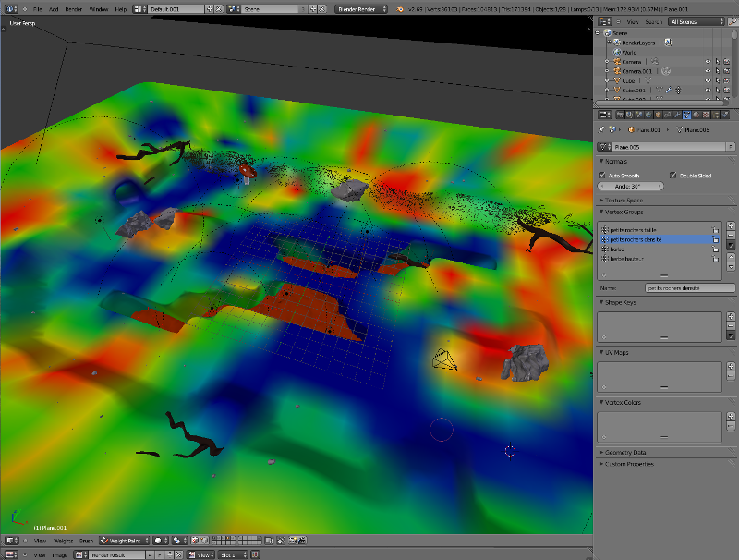Open the Brush menu in 3D view header
The height and width of the screenshot is (560, 739).
coord(86,541)
